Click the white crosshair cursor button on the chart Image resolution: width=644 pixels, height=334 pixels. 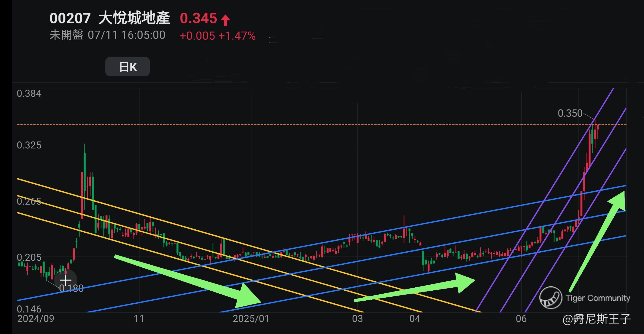point(65,280)
